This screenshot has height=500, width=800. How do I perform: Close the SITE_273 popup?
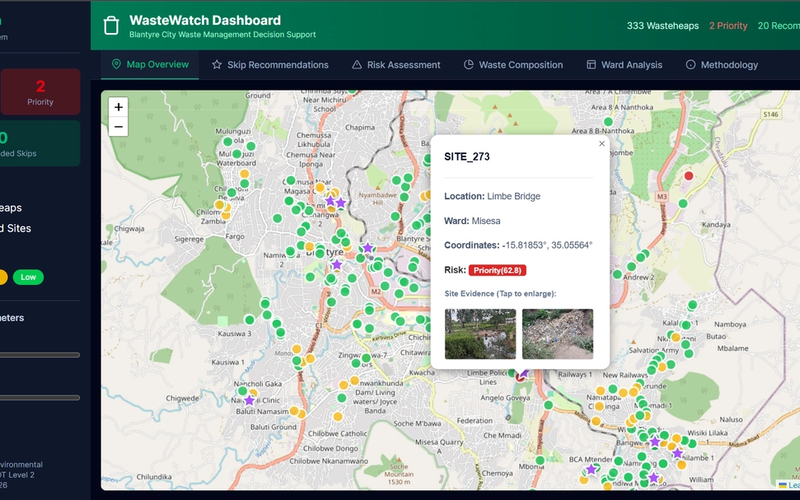click(x=602, y=144)
